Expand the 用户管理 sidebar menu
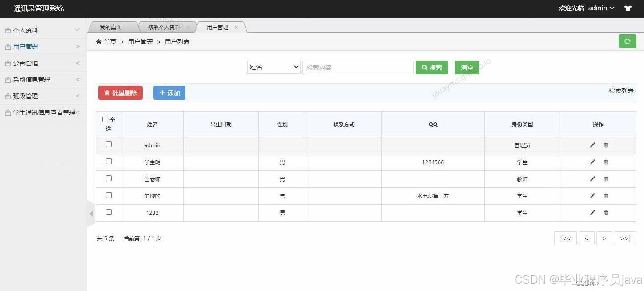 (x=43, y=47)
